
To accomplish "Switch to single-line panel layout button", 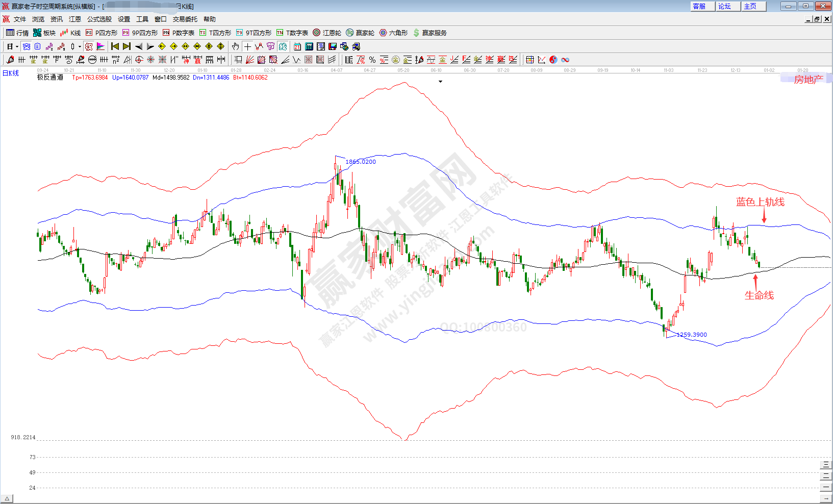I will 826,487.
